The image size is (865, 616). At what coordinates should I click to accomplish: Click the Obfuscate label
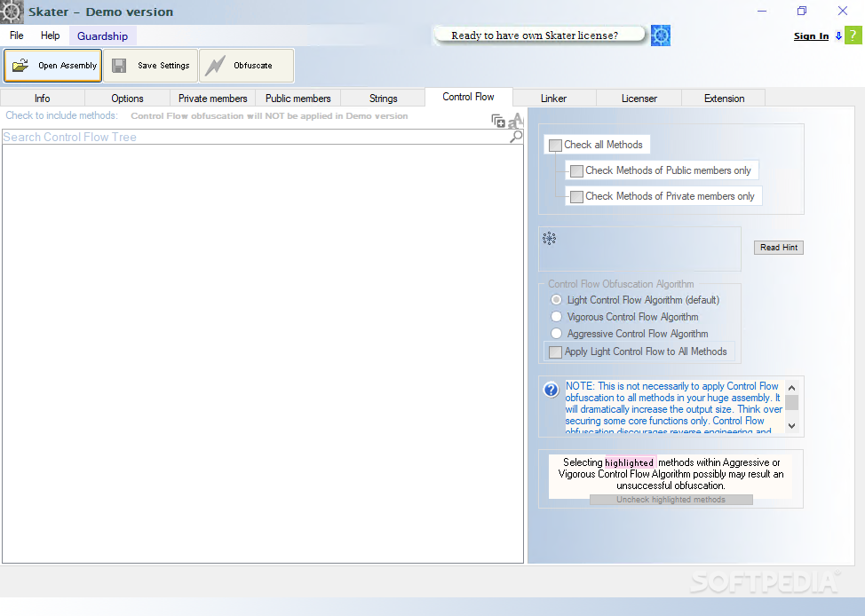pos(252,65)
